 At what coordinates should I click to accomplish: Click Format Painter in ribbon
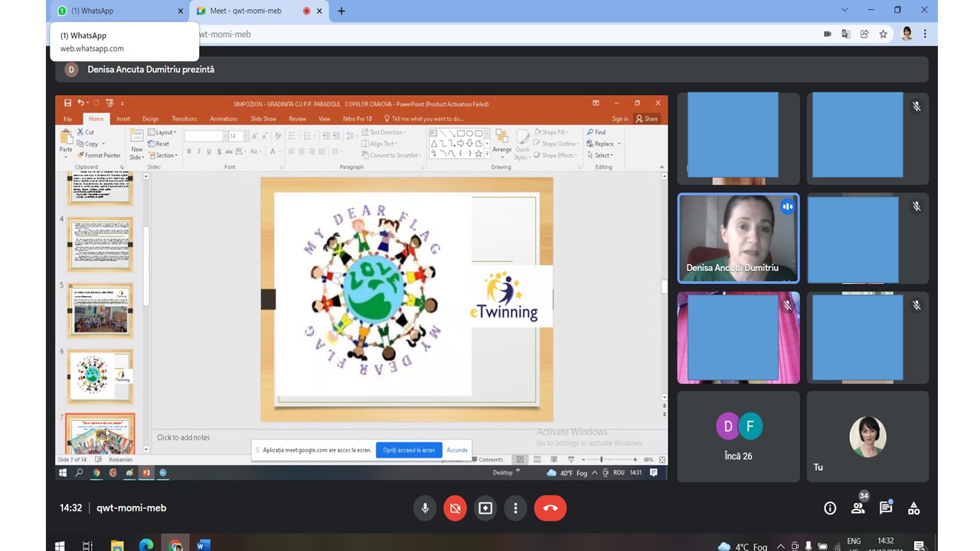pyautogui.click(x=98, y=155)
